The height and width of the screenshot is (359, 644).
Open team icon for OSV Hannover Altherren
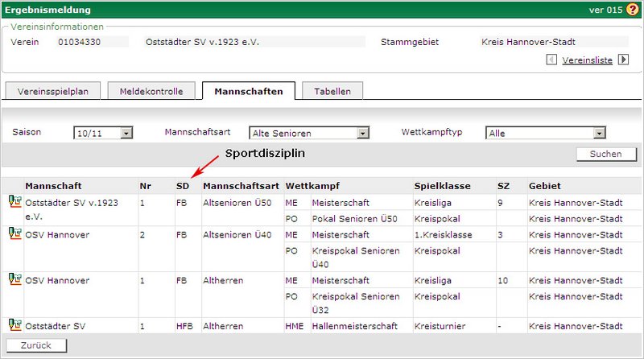pyautogui.click(x=14, y=279)
